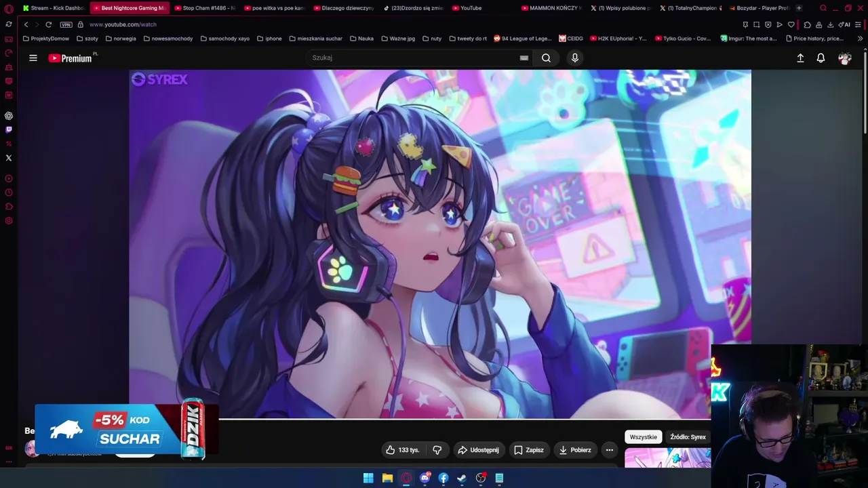This screenshot has height=488, width=868.
Task: Open Discord from the taskbar
Action: pyautogui.click(x=425, y=478)
